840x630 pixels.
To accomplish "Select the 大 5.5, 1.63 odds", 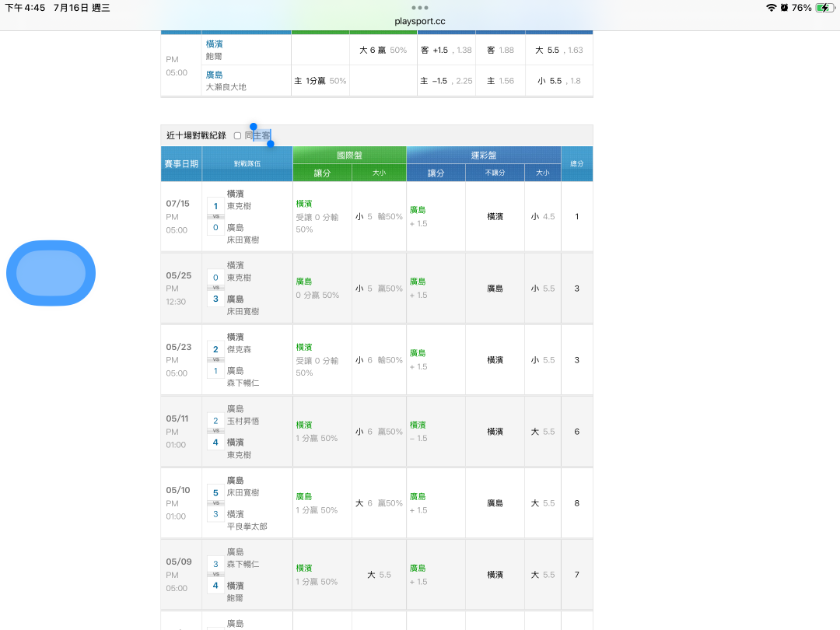I will tap(558, 50).
